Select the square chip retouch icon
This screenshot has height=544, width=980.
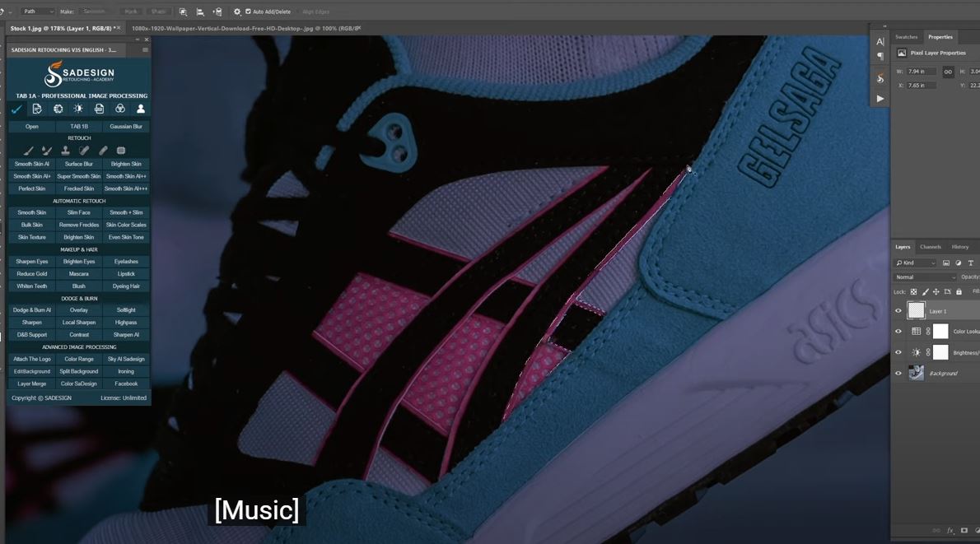pos(121,151)
